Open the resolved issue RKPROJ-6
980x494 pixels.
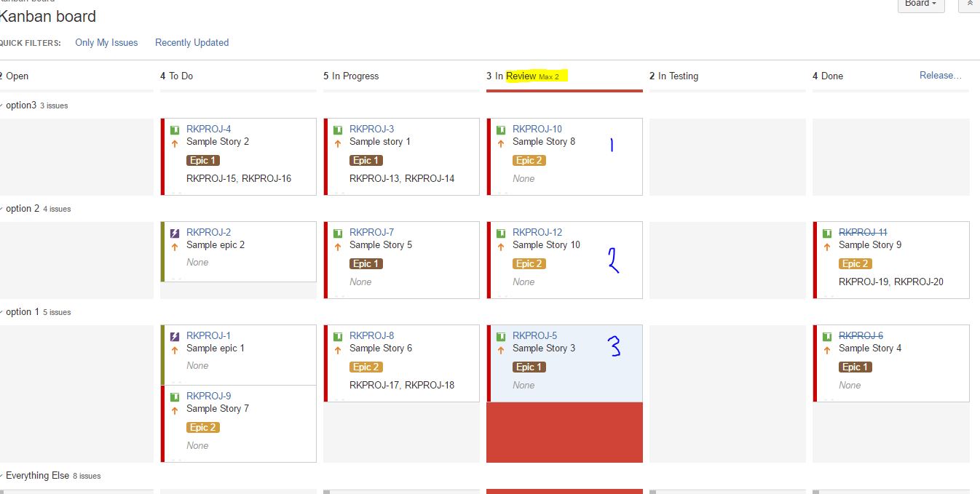coord(861,335)
